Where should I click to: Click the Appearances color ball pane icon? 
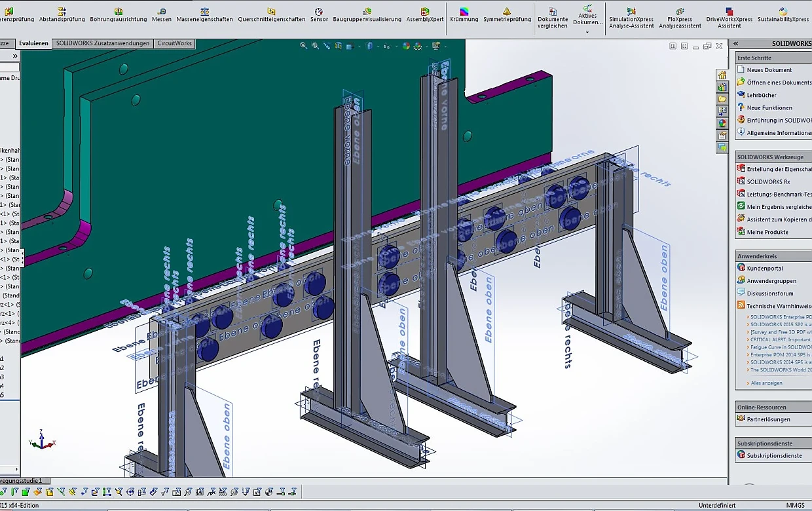click(x=722, y=123)
